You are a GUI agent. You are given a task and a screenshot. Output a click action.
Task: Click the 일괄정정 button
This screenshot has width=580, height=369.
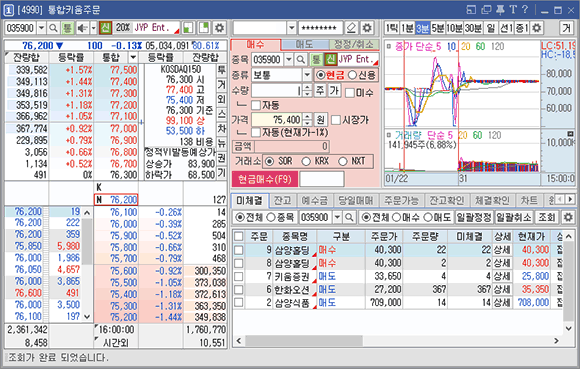click(474, 217)
